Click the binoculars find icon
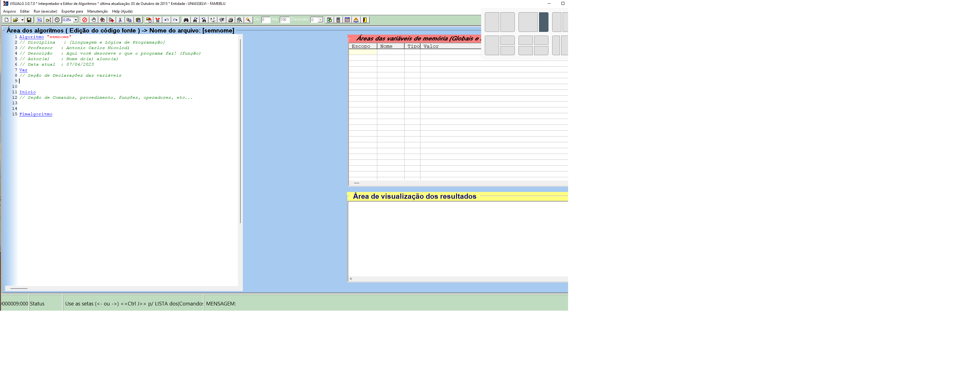The image size is (980, 368). click(x=186, y=20)
